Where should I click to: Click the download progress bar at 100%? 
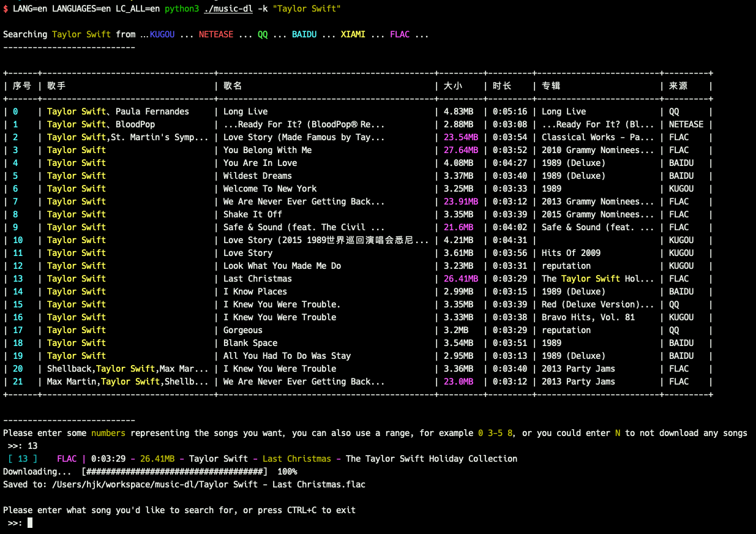point(174,472)
